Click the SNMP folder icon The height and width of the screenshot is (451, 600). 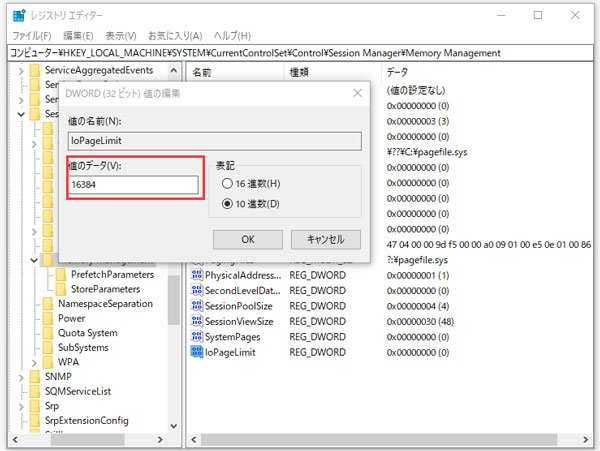pyautogui.click(x=35, y=376)
